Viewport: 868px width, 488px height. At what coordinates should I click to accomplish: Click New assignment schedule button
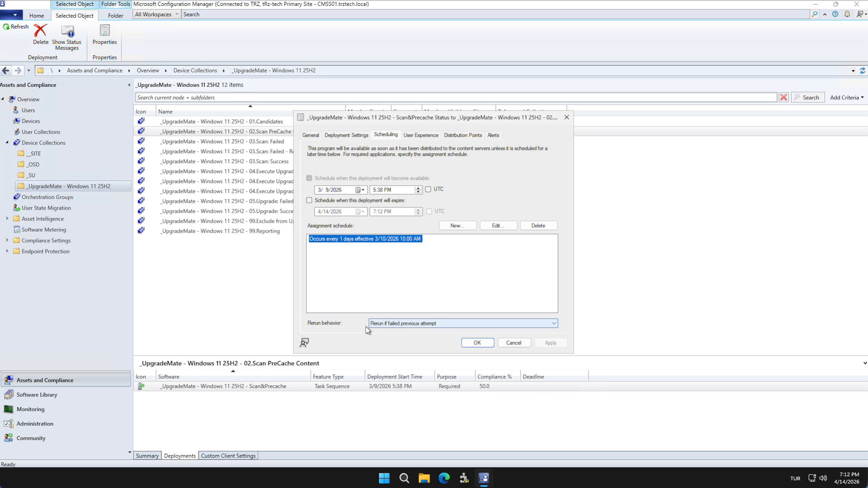(458, 225)
